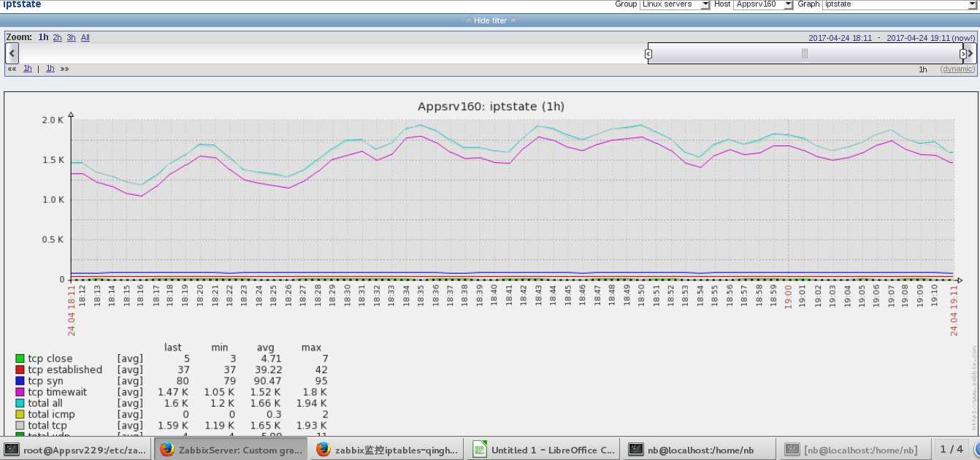Open the Group dropdown showing Linux servers

[x=675, y=4]
